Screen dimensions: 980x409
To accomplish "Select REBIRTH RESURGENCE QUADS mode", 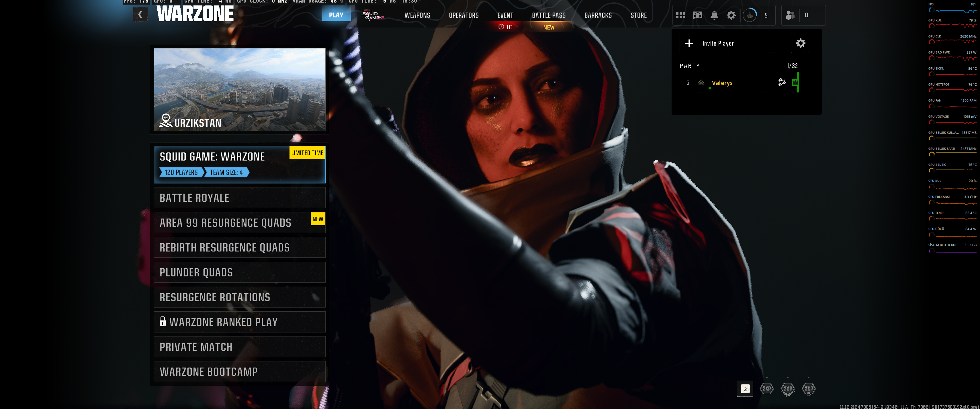I will 239,247.
